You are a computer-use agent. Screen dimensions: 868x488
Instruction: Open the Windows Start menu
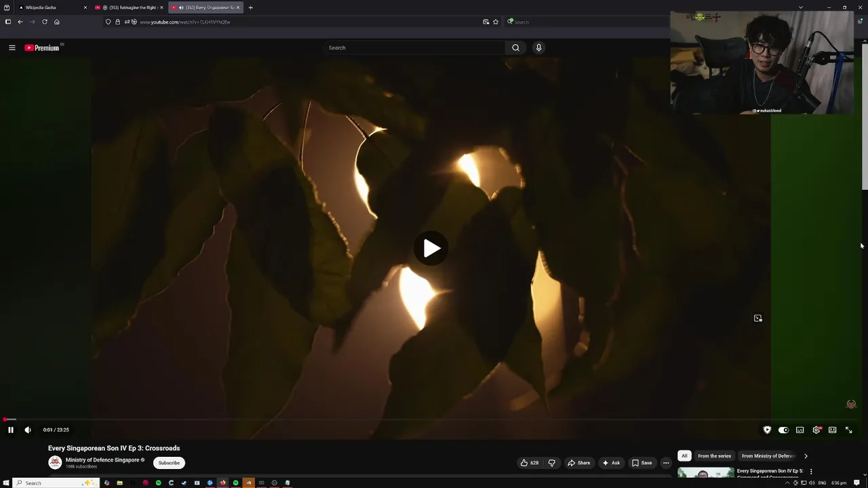point(7,483)
